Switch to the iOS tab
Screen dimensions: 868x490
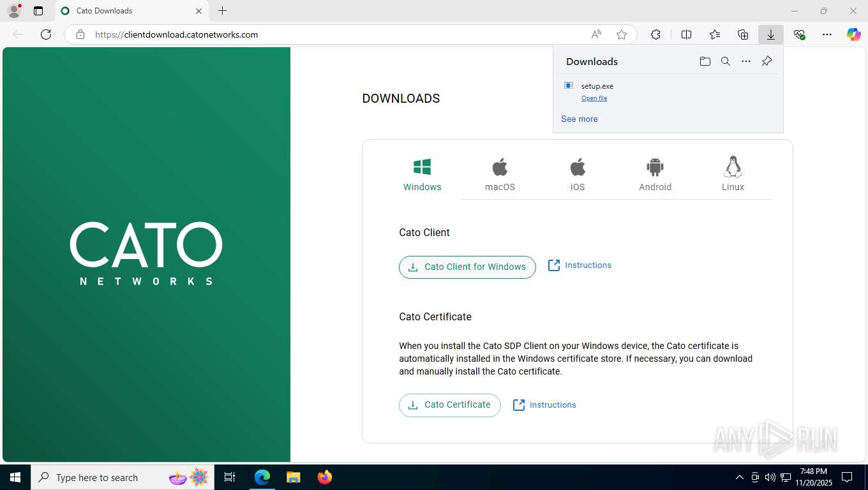point(578,175)
